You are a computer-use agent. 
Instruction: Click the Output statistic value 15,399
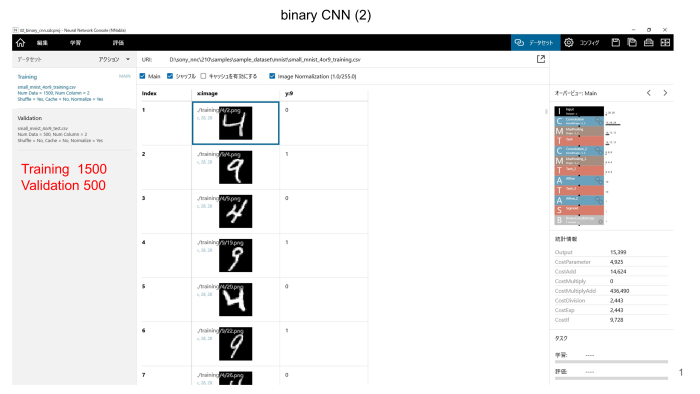coord(618,252)
